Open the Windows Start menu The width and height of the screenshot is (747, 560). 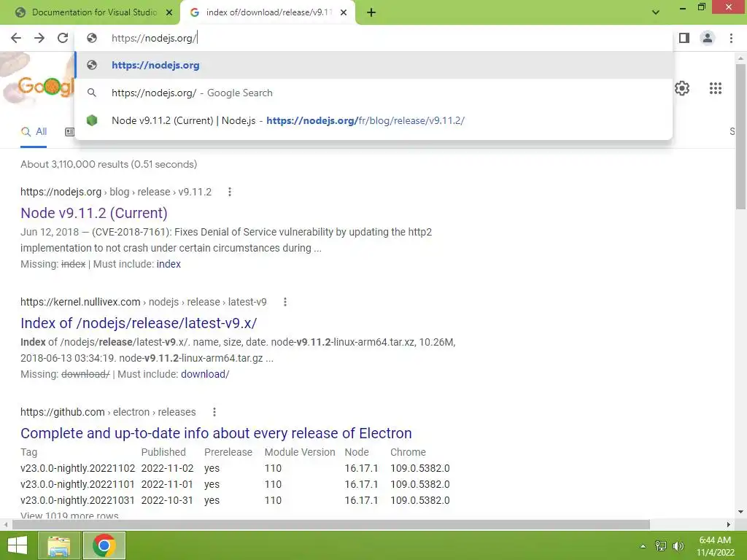(18, 545)
